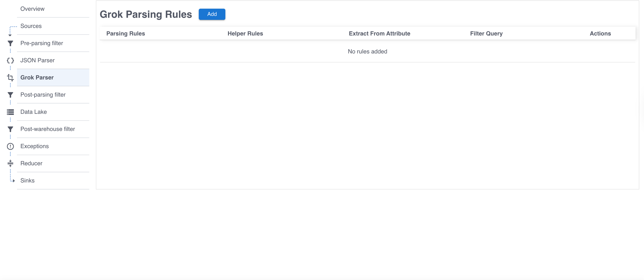
Task: Click the Post-warehouse filter funnel icon
Action: coord(10,129)
